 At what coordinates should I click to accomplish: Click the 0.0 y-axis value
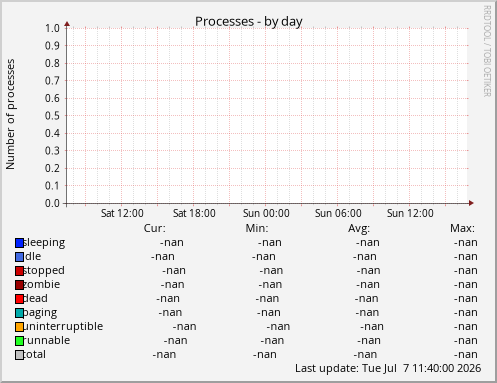tap(52, 203)
